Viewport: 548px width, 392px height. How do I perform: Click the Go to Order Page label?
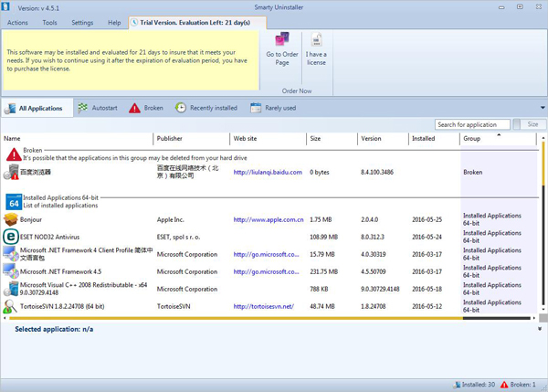coord(282,58)
